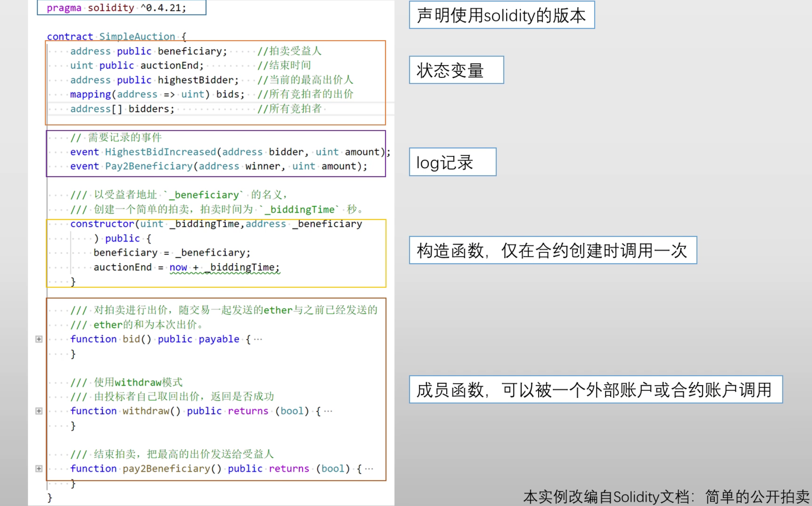Select the 状态变量 label box
This screenshot has width=812, height=506.
tap(456, 70)
